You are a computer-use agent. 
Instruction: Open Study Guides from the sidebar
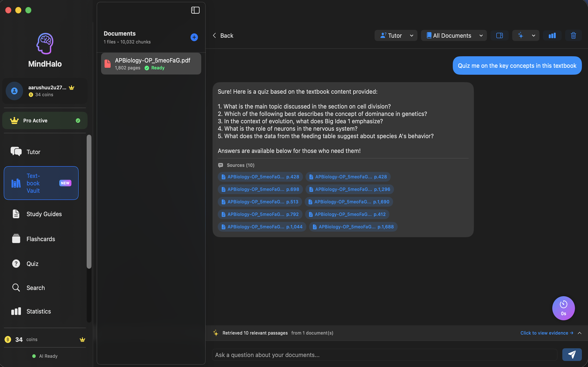[44, 214]
